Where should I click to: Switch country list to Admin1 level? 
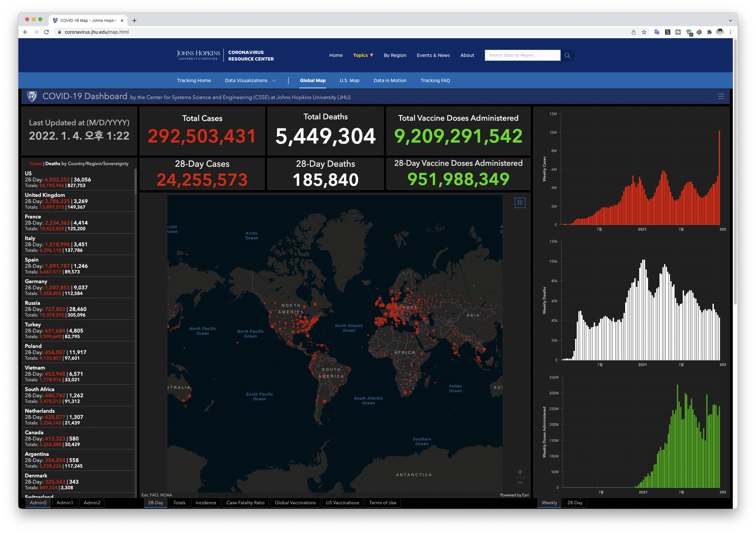[64, 502]
